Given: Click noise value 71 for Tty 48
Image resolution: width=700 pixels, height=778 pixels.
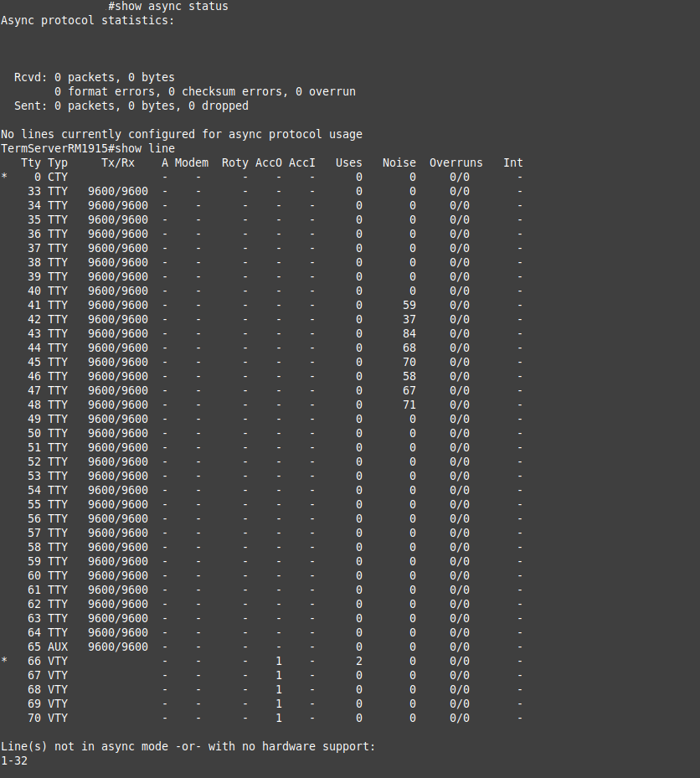Looking at the screenshot, I should [x=409, y=404].
